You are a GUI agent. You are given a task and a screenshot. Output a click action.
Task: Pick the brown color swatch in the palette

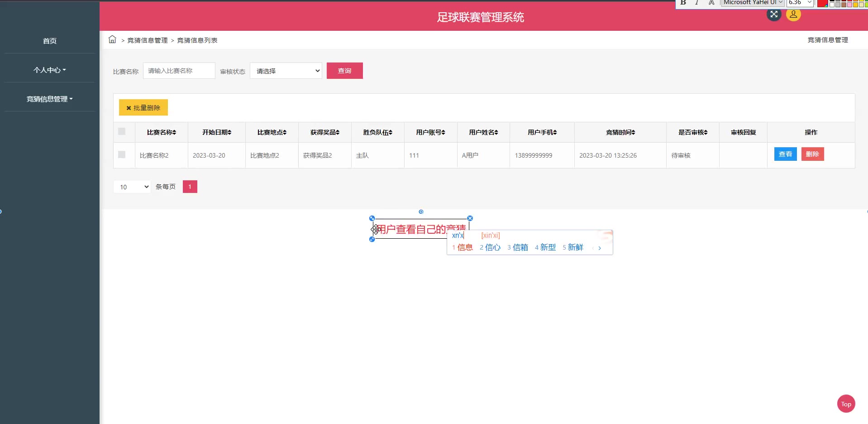point(844,4)
